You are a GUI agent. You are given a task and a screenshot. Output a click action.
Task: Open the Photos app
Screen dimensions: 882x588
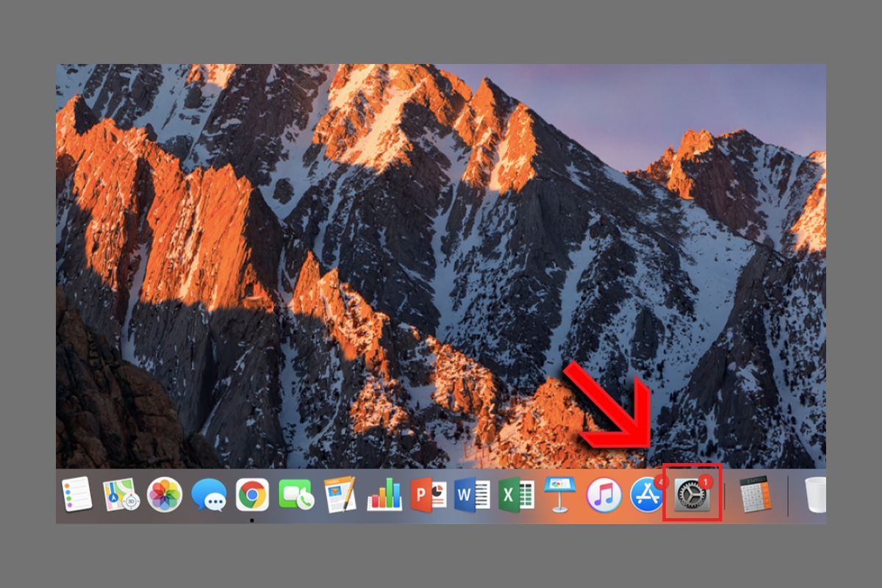[164, 495]
